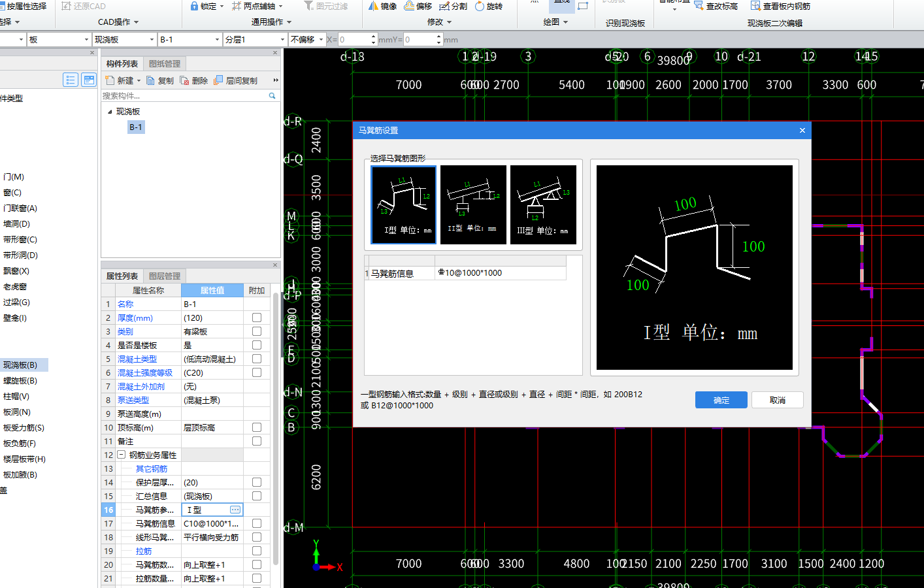
Task: Toggle 附加 checkbox for 类别 row
Action: click(x=257, y=331)
